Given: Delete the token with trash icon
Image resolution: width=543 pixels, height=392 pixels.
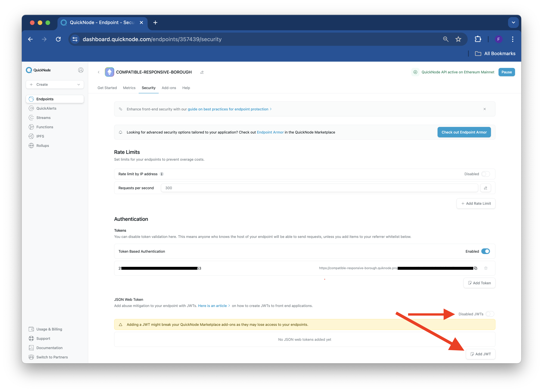Looking at the screenshot, I should [486, 268].
